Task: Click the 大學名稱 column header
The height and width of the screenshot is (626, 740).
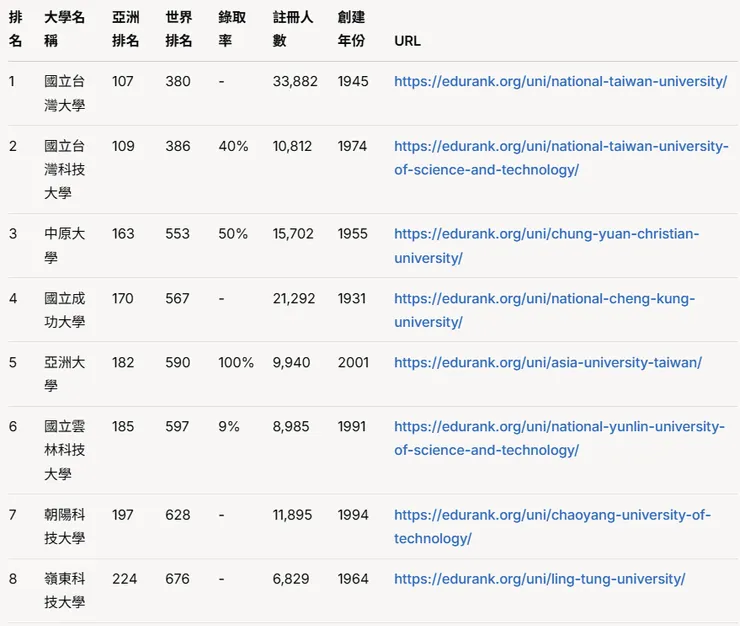Action: pos(64,29)
